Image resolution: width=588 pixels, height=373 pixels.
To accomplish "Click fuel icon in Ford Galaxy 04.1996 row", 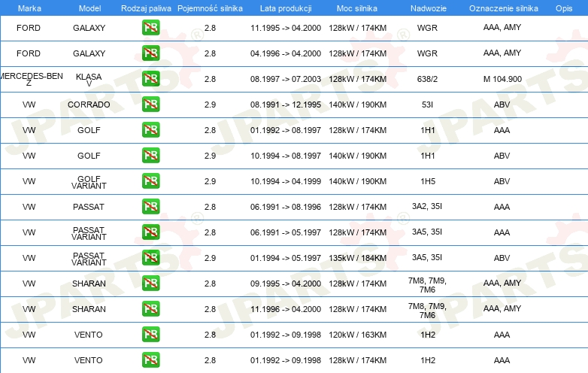I will [150, 53].
